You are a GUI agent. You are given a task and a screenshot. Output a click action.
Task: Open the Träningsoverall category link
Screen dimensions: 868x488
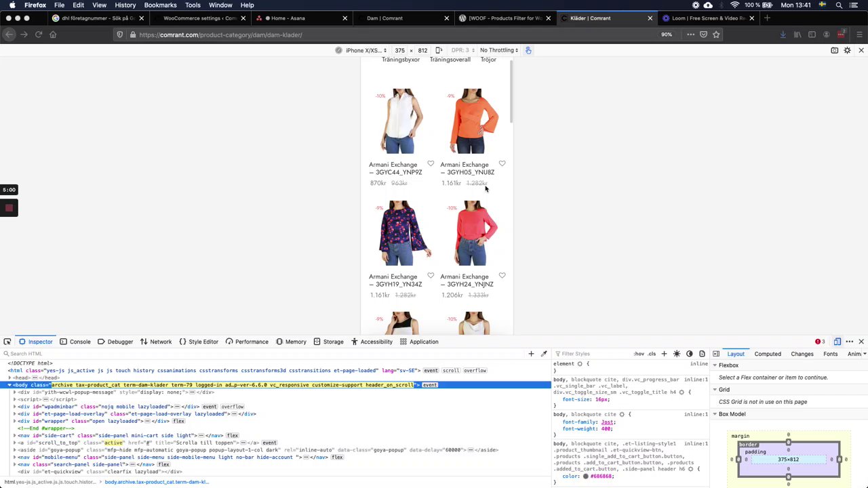coord(450,60)
